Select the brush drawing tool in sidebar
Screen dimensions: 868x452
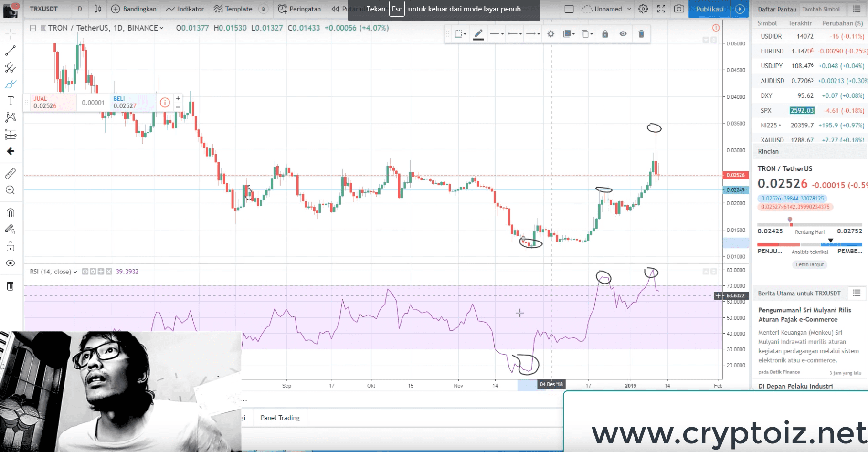pyautogui.click(x=11, y=84)
